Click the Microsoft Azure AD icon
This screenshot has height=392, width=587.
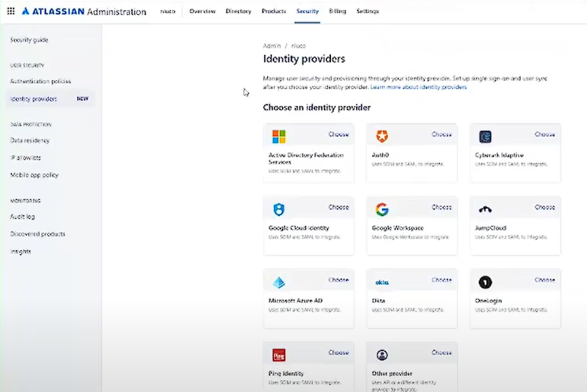tap(279, 283)
